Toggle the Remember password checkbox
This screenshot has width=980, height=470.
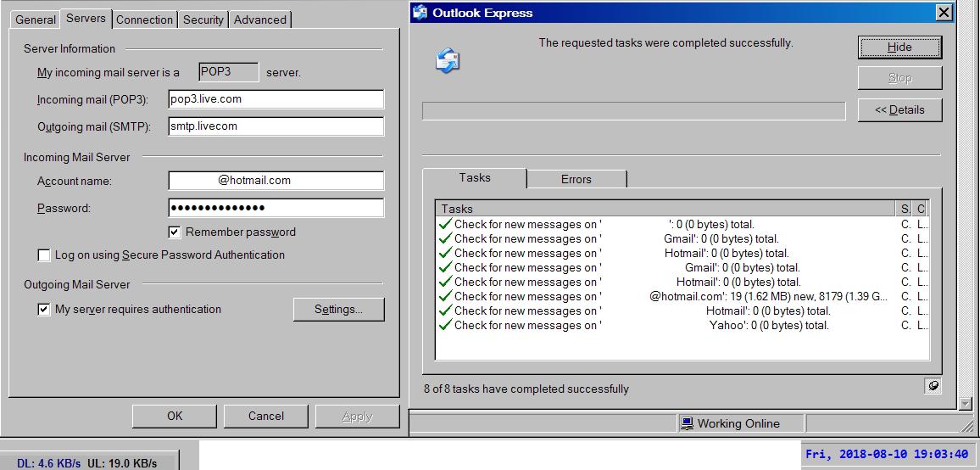[175, 232]
